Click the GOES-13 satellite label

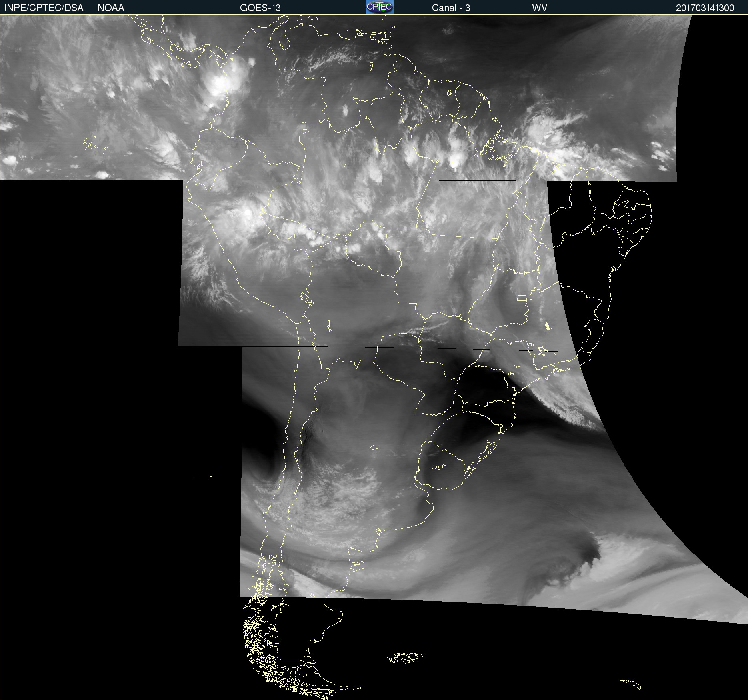click(x=260, y=8)
